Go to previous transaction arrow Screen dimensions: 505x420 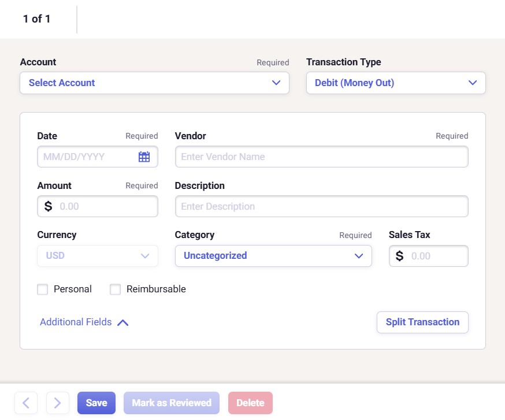26,403
